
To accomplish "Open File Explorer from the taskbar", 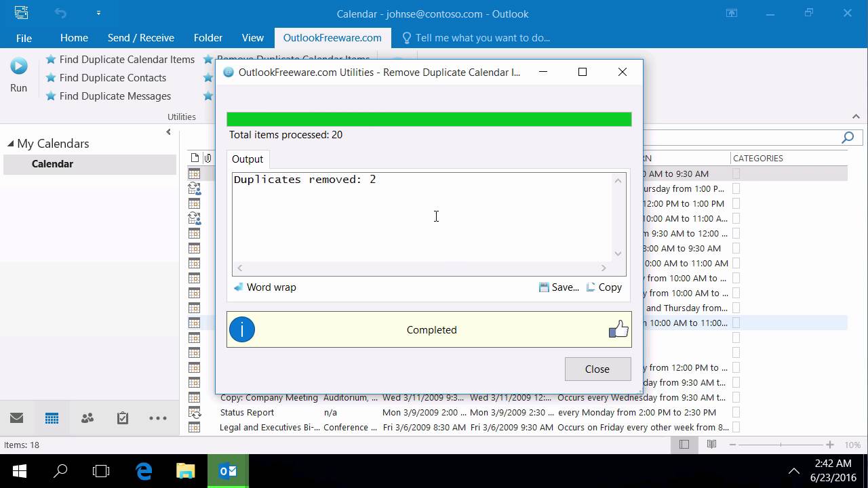I will click(185, 470).
